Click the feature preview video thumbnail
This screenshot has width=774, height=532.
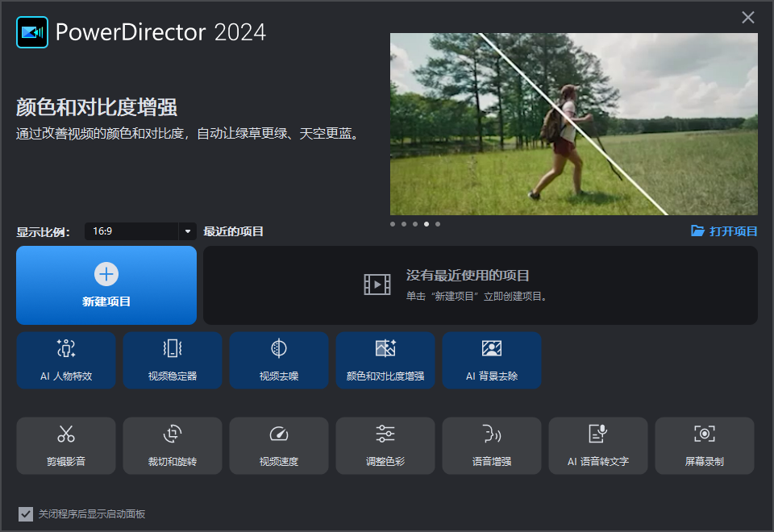point(573,124)
